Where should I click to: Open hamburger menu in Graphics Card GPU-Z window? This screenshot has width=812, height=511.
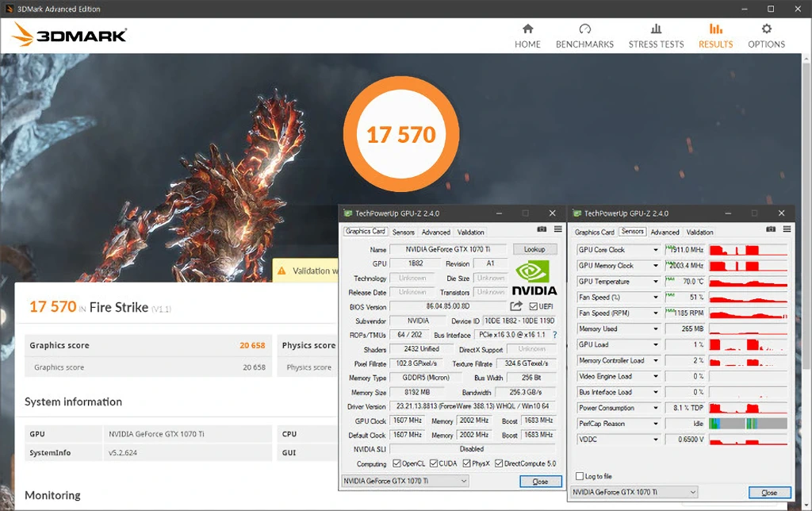pyautogui.click(x=557, y=229)
